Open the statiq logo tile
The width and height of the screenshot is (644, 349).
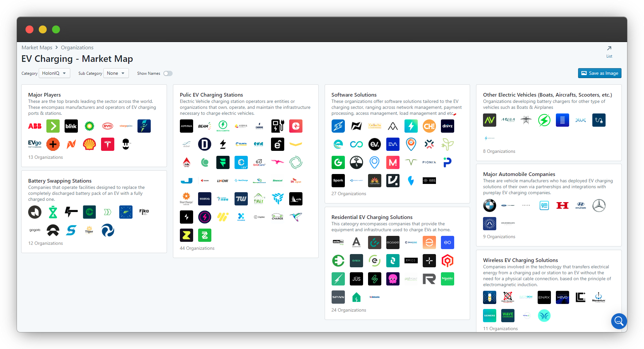point(205,199)
